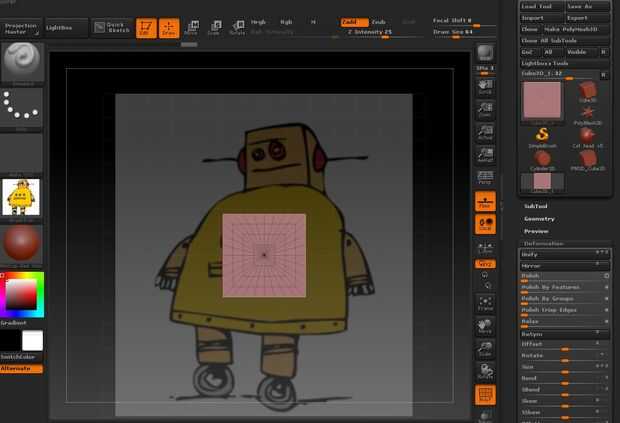Click the AAHalf icon
Viewport: 620px width, 423px height.
click(x=485, y=155)
